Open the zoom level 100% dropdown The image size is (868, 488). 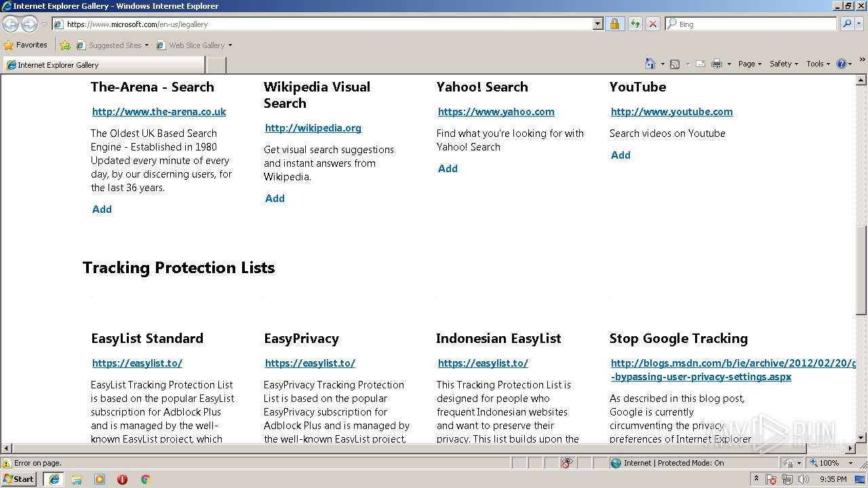point(850,463)
